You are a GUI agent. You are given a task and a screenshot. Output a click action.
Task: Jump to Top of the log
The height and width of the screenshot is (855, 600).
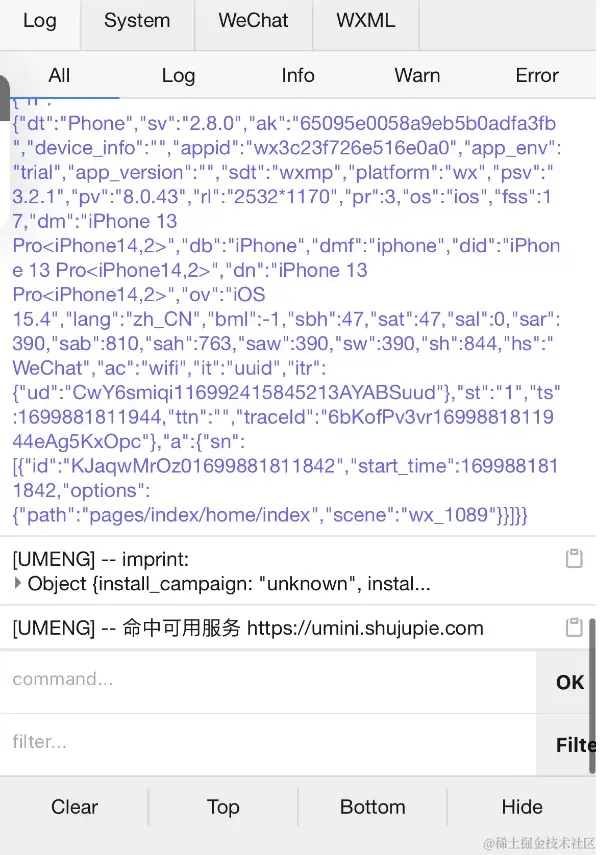(223, 807)
